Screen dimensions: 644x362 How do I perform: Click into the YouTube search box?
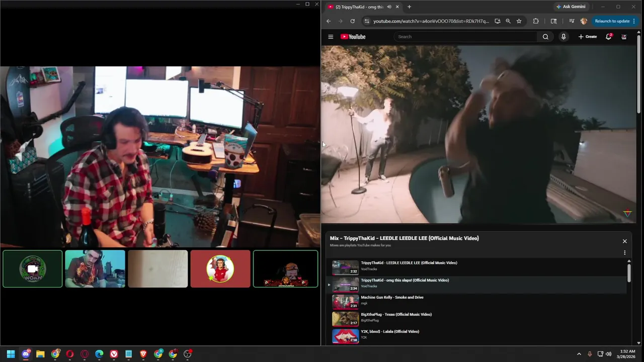click(x=465, y=37)
